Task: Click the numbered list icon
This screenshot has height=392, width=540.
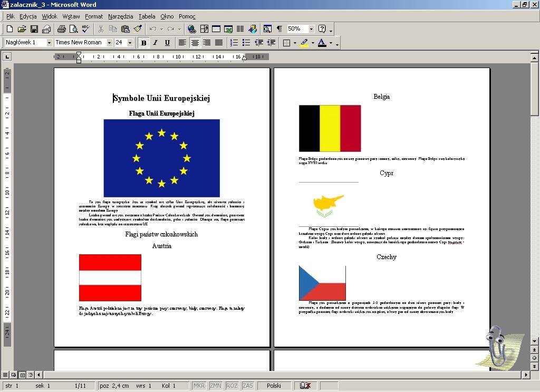Action: (234, 43)
